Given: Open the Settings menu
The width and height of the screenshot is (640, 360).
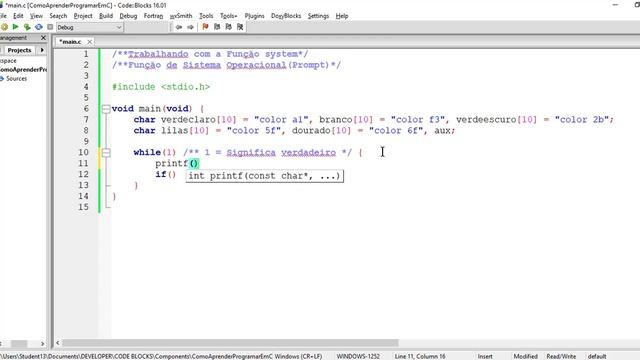Looking at the screenshot, I should click(318, 16).
